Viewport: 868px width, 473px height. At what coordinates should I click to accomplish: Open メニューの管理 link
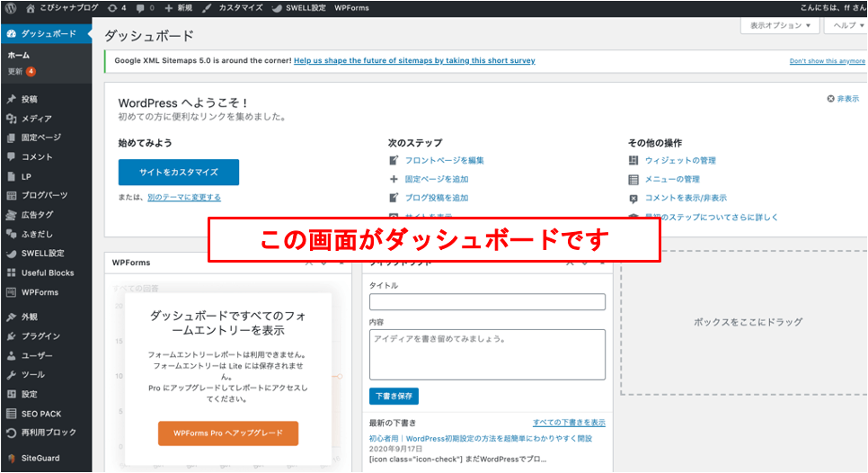(x=672, y=179)
